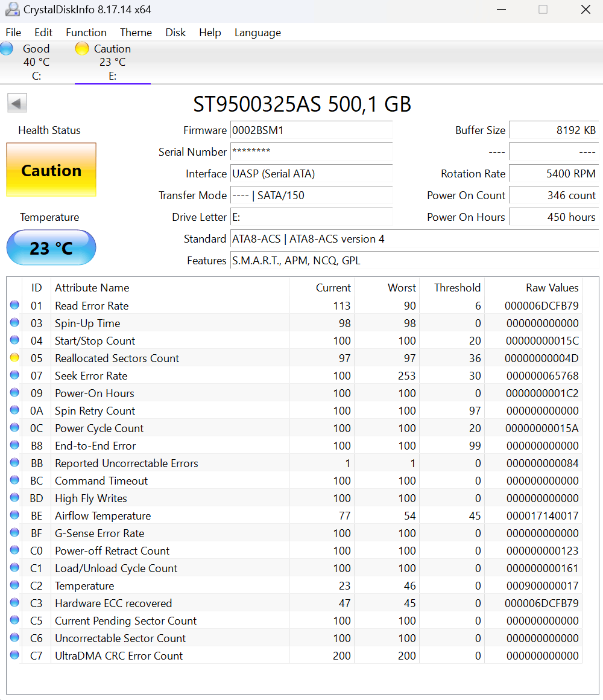Click status orb of Power Cycle Count row
The image size is (603, 700).
point(14,427)
